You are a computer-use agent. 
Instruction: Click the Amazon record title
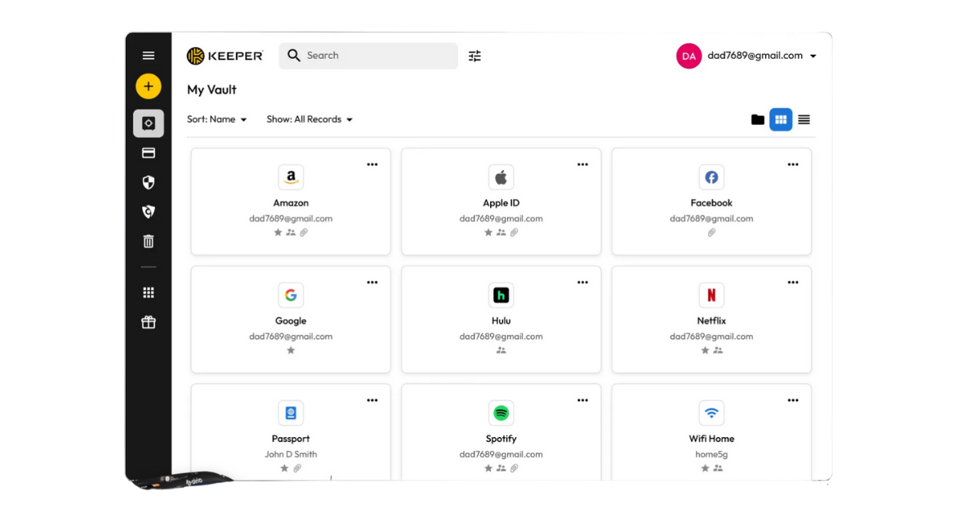pos(291,203)
